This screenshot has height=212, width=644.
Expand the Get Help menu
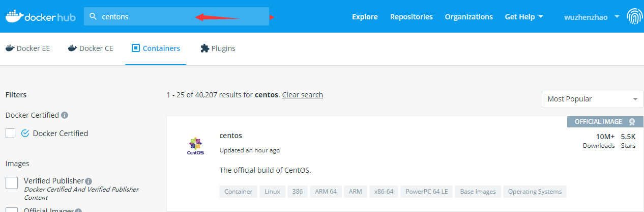(524, 17)
